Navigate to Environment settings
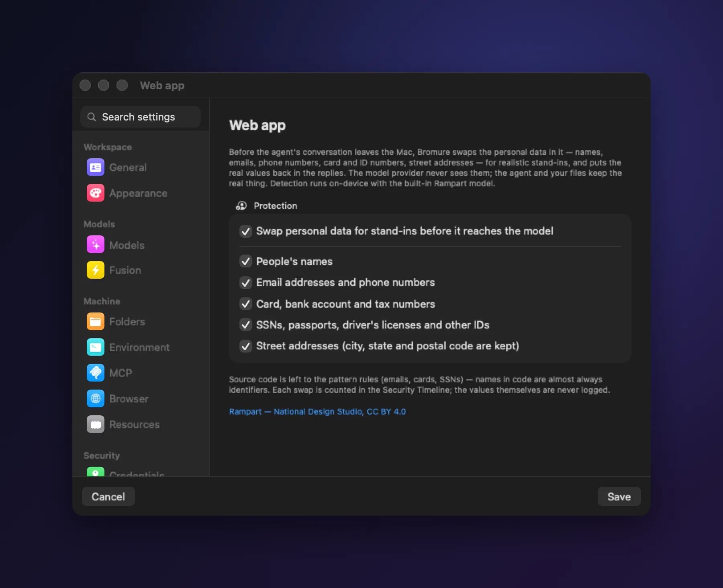723x588 pixels. click(139, 347)
